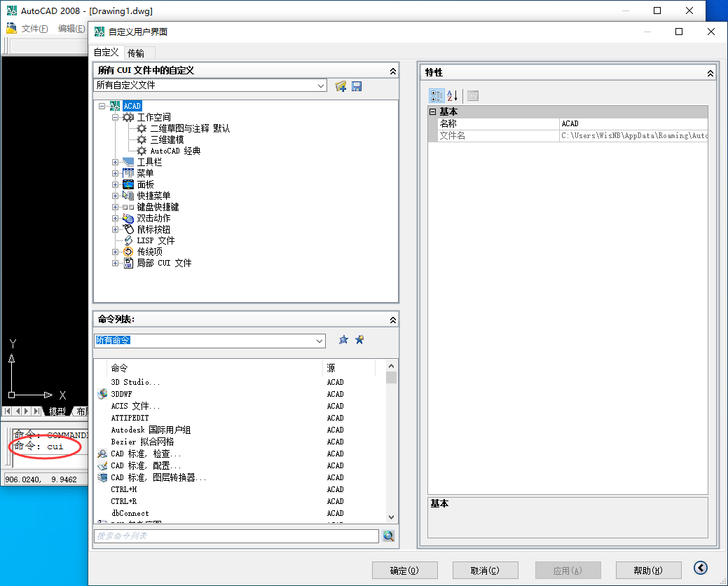Screen dimensions: 728x586
Task: Expand the 工具栏 tree node
Action: (115, 162)
